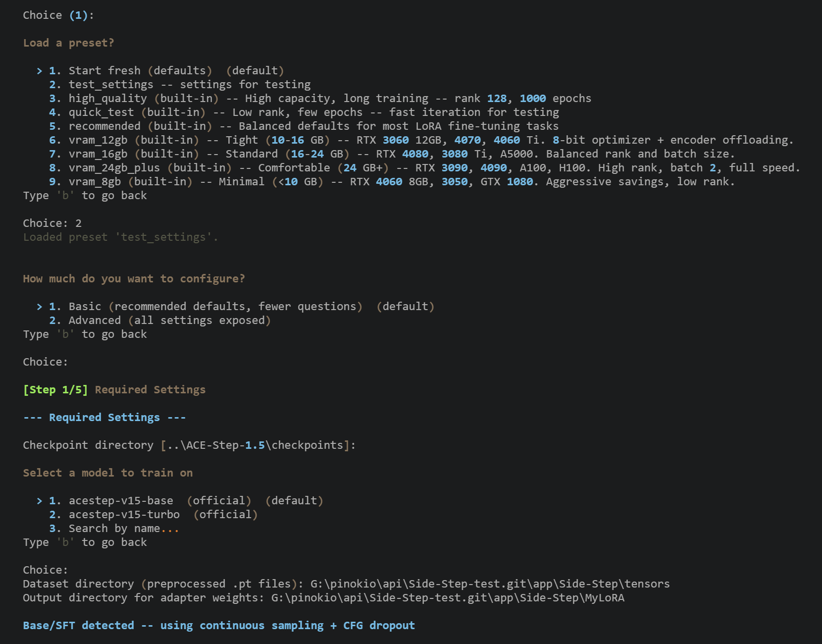Click the Checkpoint directory prompt line
Viewport: 822px width, 644px height.
[x=189, y=445]
